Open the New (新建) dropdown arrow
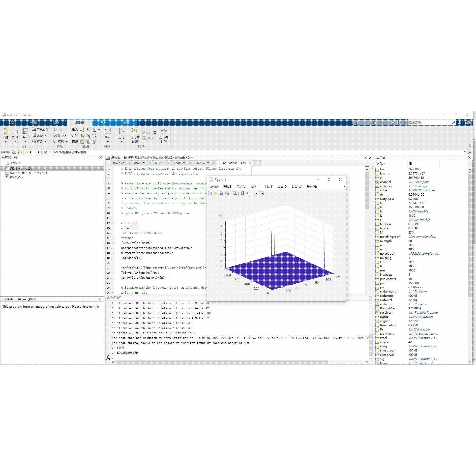Image resolution: width=476 pixels, height=476 pixels. [5, 142]
